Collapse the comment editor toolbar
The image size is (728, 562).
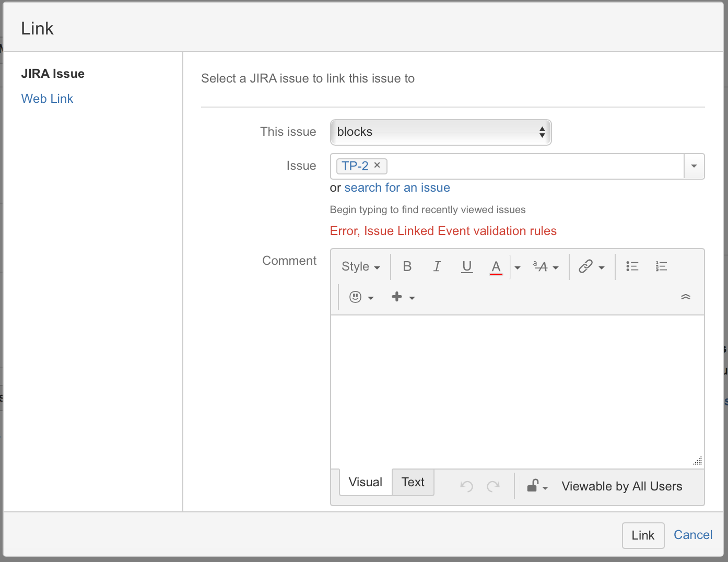coord(686,297)
